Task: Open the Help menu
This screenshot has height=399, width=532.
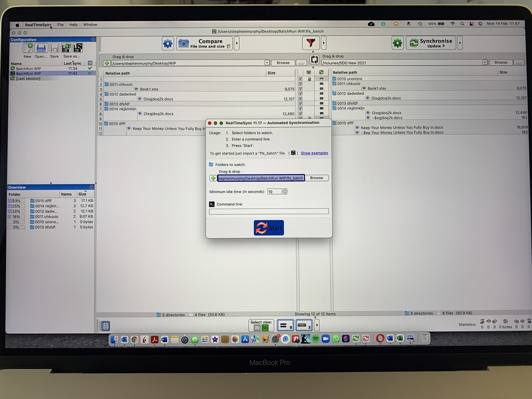Action: click(73, 25)
